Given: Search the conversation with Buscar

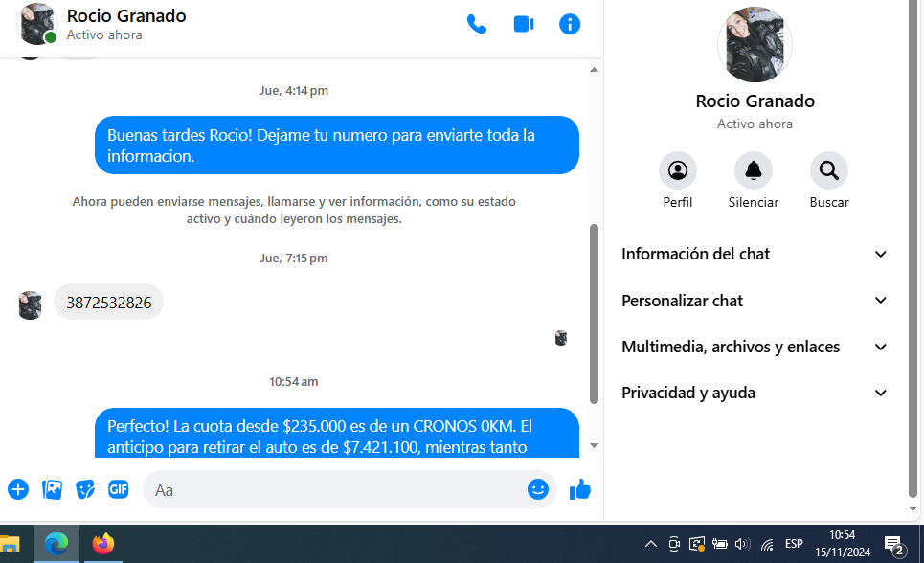Looking at the screenshot, I should tap(829, 171).
